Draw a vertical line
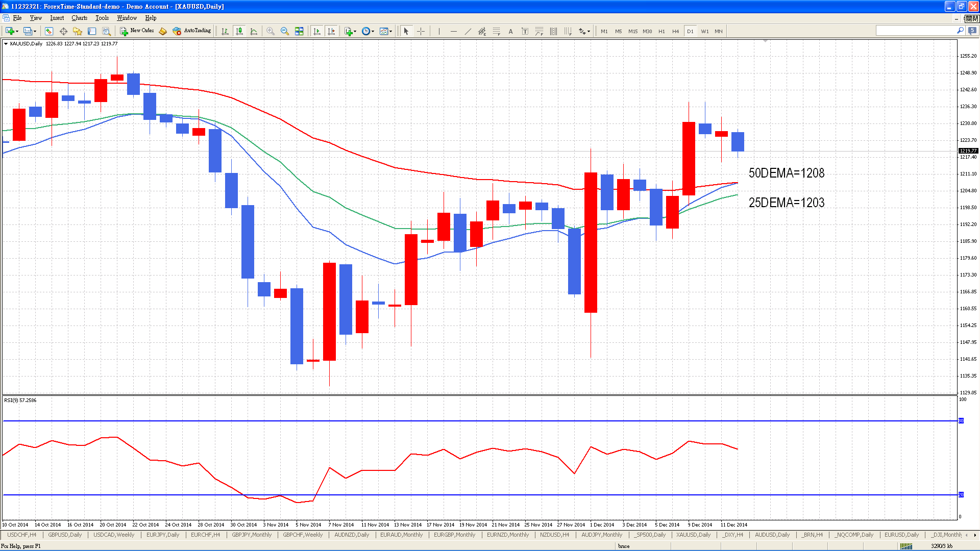This screenshot has width=980, height=551. coord(439,31)
